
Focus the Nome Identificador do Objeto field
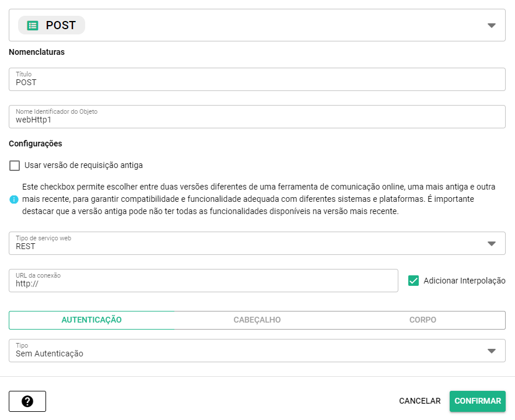click(x=257, y=120)
